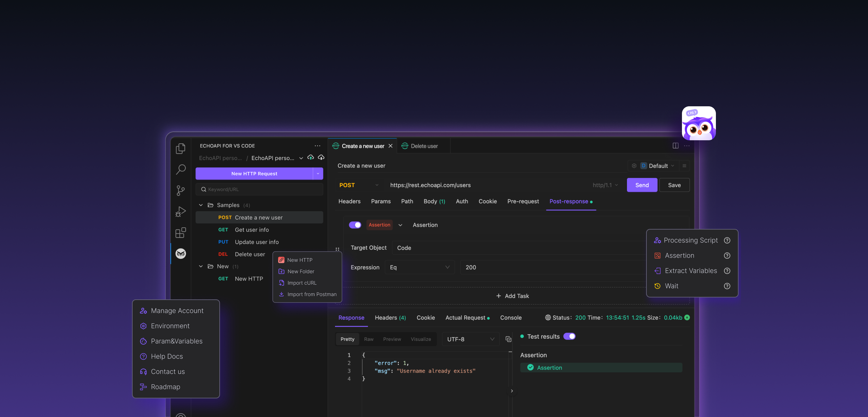Open the Explorer files icon in activity bar

pyautogui.click(x=181, y=148)
